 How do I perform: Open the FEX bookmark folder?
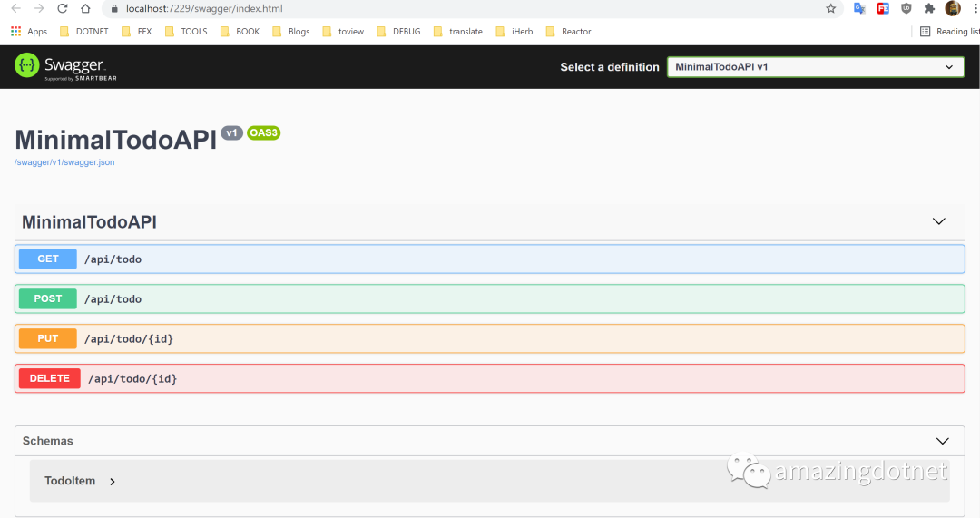point(136,31)
